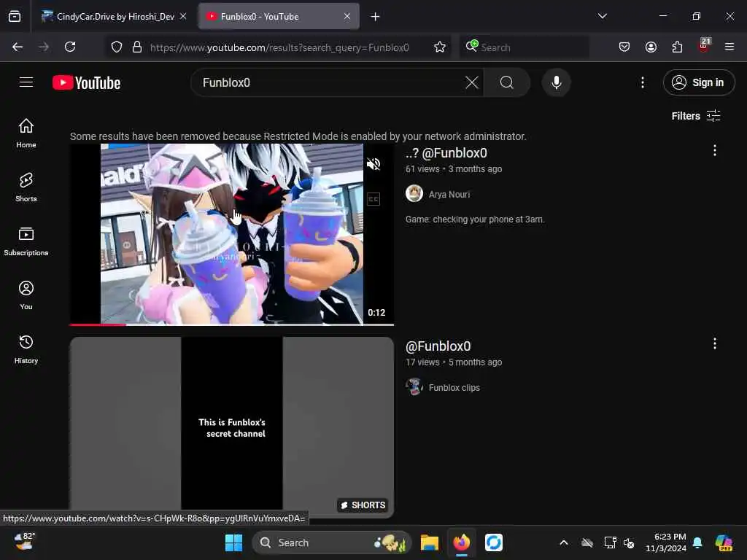Unmute the preview video via speaker icon
This screenshot has height=560, width=747.
[x=373, y=164]
